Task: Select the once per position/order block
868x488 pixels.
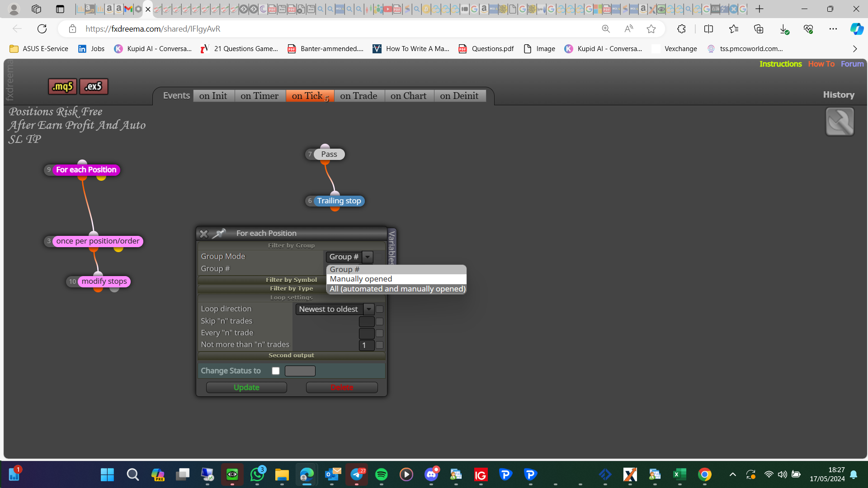Action: point(98,241)
